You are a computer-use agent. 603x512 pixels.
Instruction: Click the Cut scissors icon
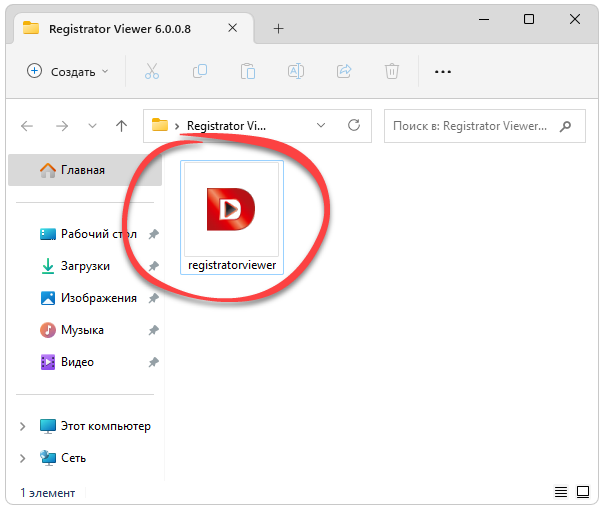coord(152,71)
